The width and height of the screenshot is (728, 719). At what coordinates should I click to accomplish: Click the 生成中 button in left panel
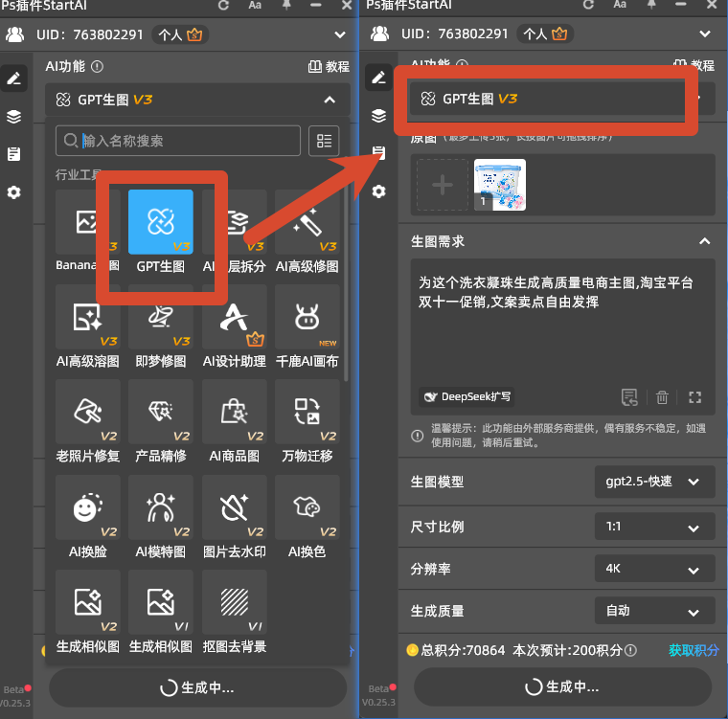tap(197, 687)
